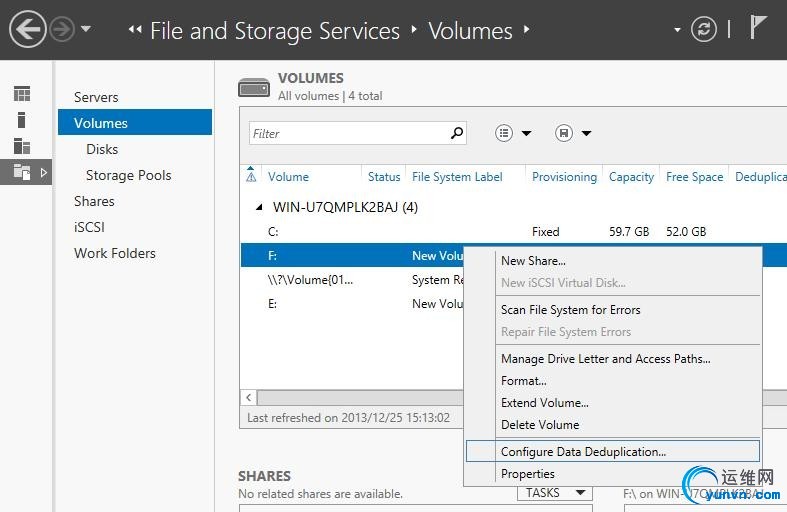Click the search magnifier in Filter box

coord(457,133)
